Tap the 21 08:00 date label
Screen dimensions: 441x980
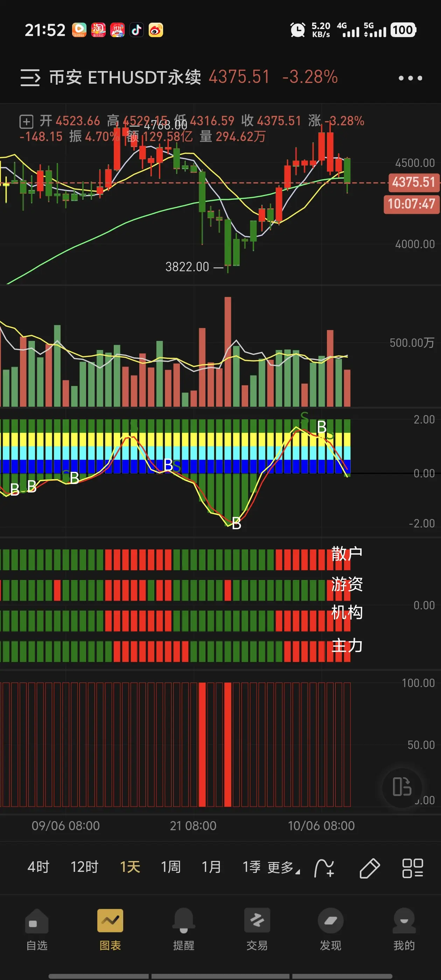pyautogui.click(x=193, y=826)
